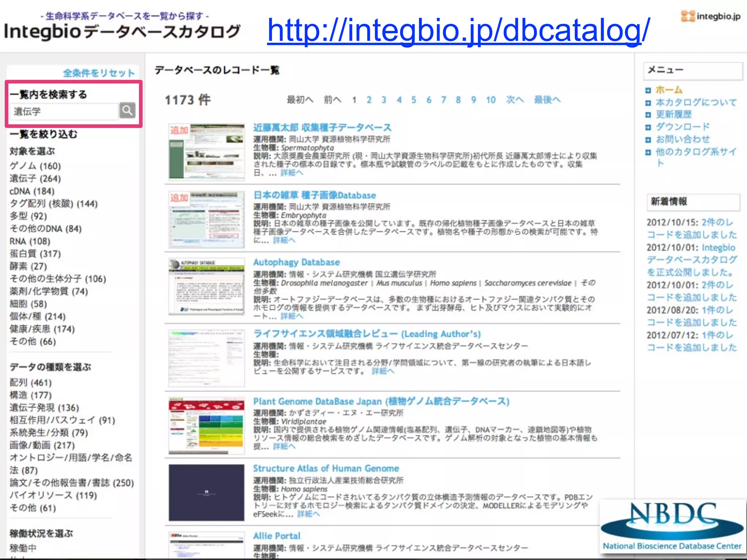Open Autophagy Database record title
This screenshot has height=560, width=747.
coord(297,262)
